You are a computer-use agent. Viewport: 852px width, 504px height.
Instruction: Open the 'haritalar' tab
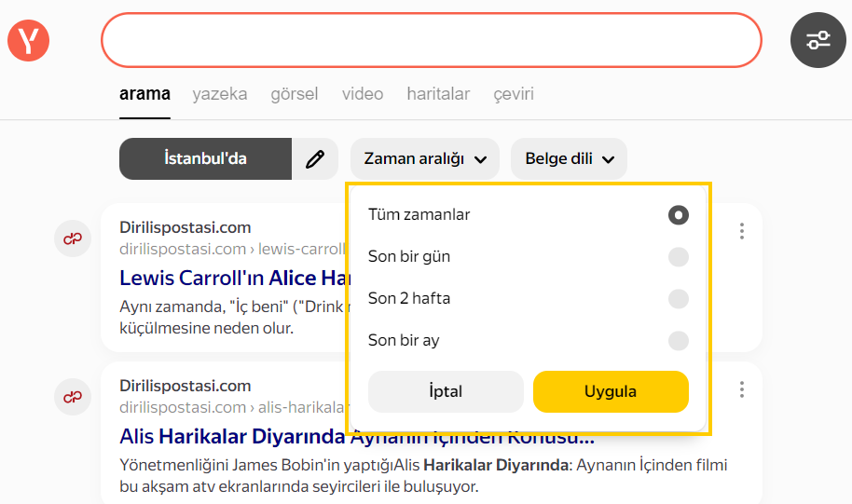pos(438,94)
